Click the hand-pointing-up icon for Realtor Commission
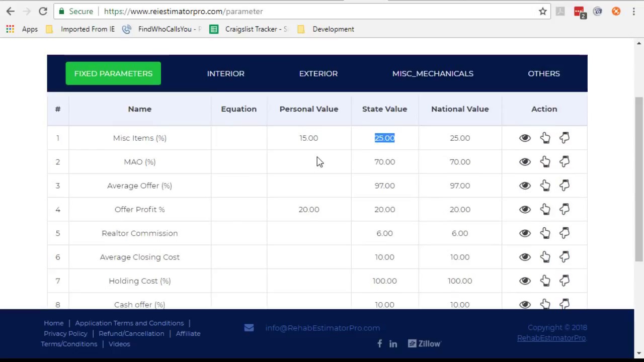 coord(545,233)
